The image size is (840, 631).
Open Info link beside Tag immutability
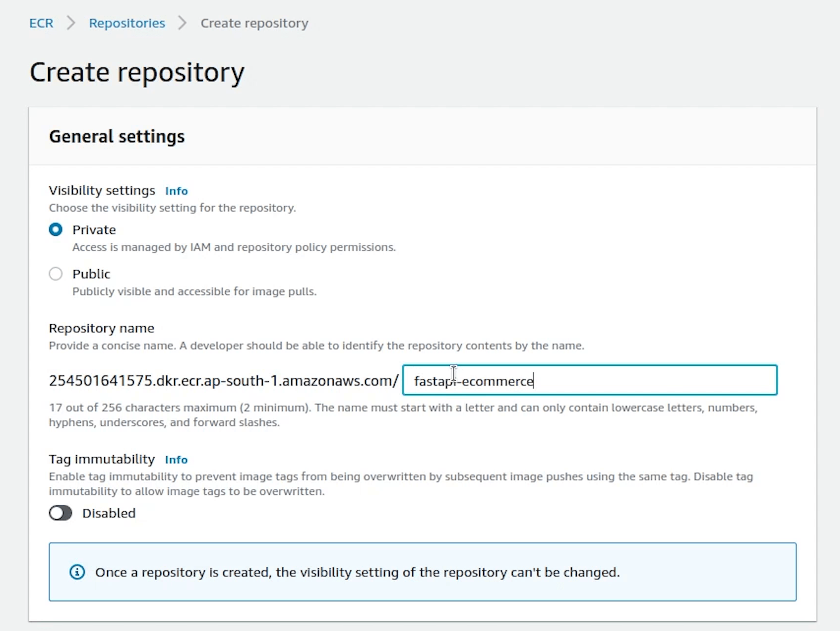(x=176, y=460)
